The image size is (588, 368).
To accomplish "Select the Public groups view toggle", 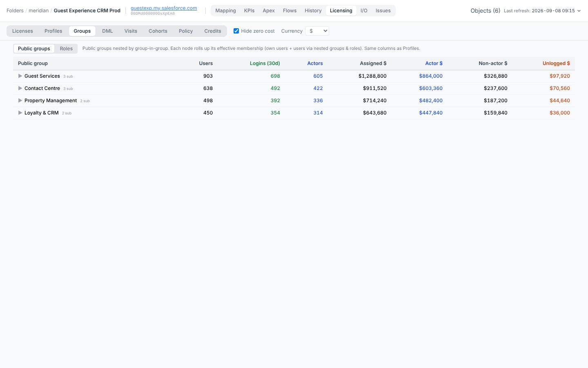I will 34,49.
